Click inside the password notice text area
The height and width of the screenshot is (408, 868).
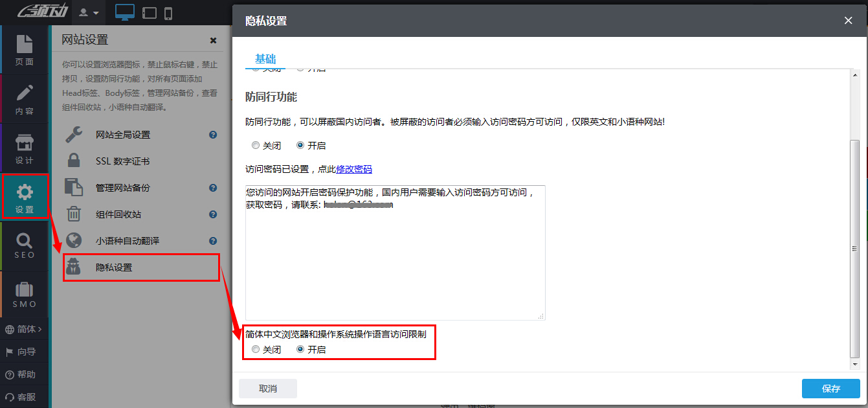[x=395, y=259]
